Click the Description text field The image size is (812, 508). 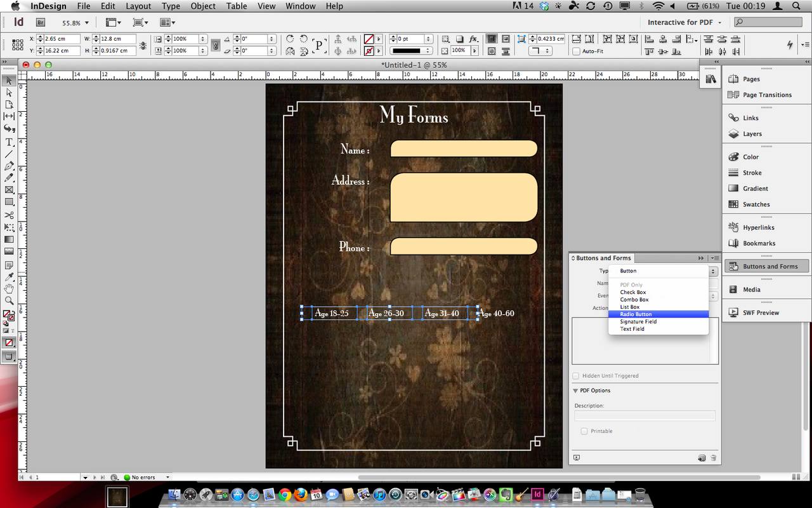[x=645, y=416]
